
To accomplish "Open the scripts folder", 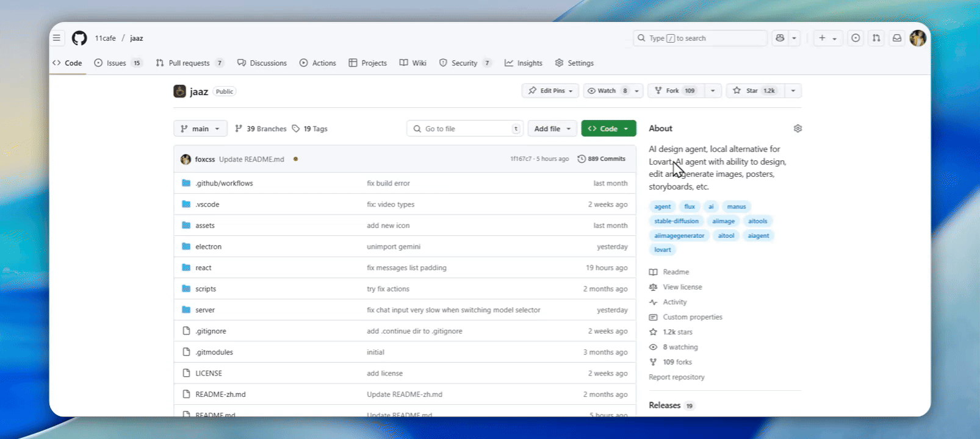I will click(206, 289).
